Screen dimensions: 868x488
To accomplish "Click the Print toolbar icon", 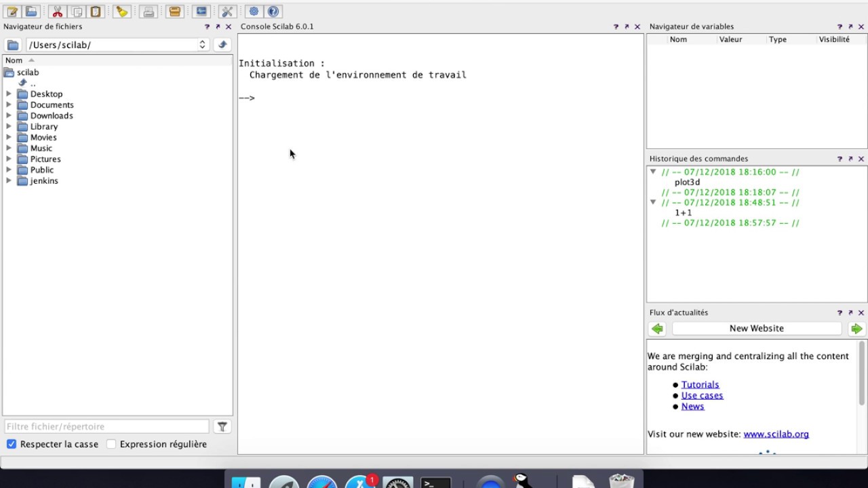I will (149, 12).
